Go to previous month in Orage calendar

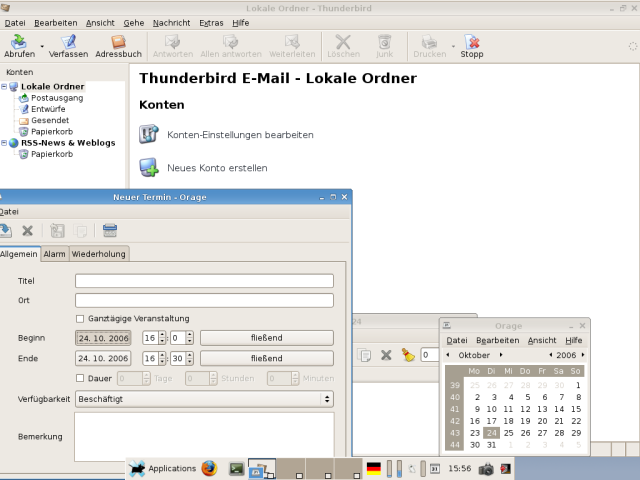[x=448, y=355]
